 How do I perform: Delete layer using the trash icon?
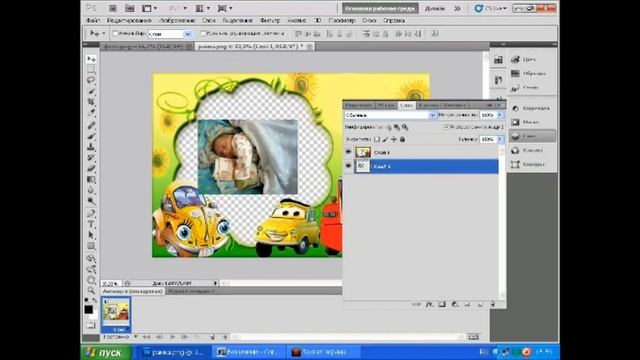[x=492, y=304]
